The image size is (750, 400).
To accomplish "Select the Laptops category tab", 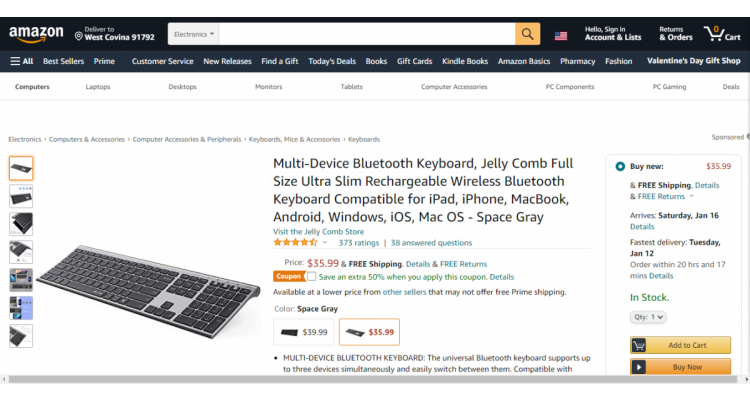I will [x=98, y=87].
